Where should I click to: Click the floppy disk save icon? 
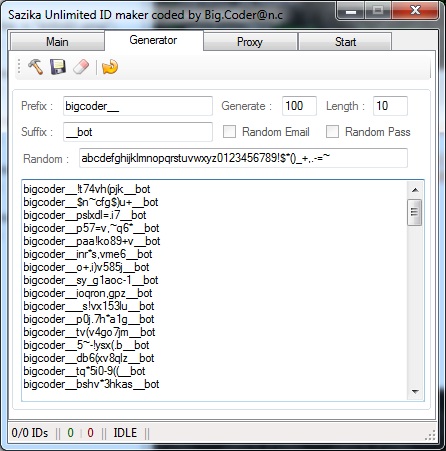click(58, 67)
